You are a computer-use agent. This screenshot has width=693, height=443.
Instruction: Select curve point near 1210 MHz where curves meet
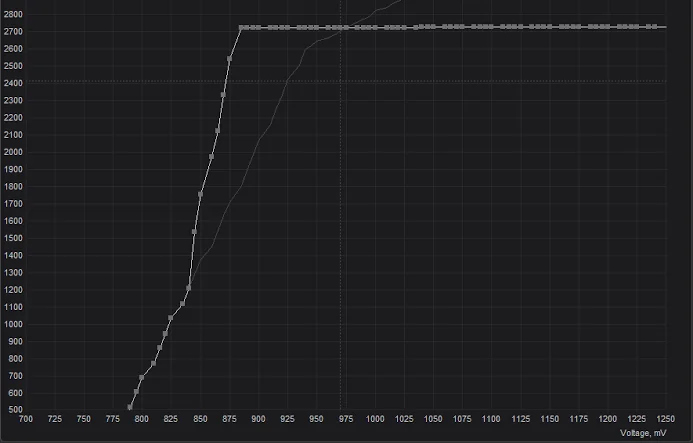pyautogui.click(x=189, y=288)
